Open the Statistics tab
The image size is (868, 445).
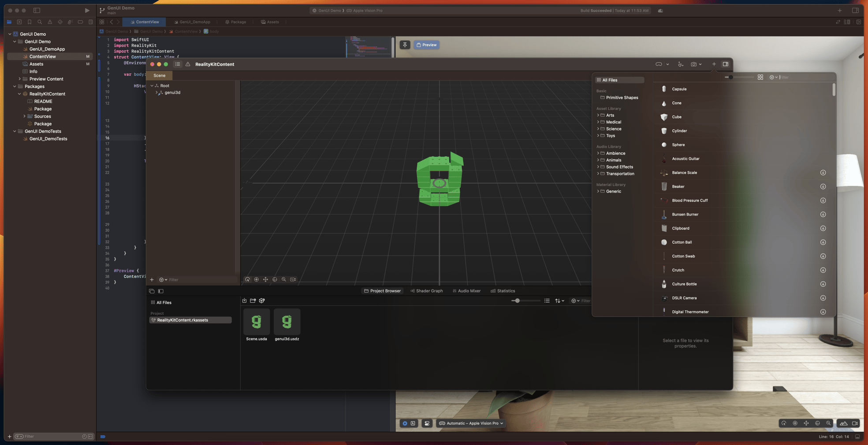[503, 291]
